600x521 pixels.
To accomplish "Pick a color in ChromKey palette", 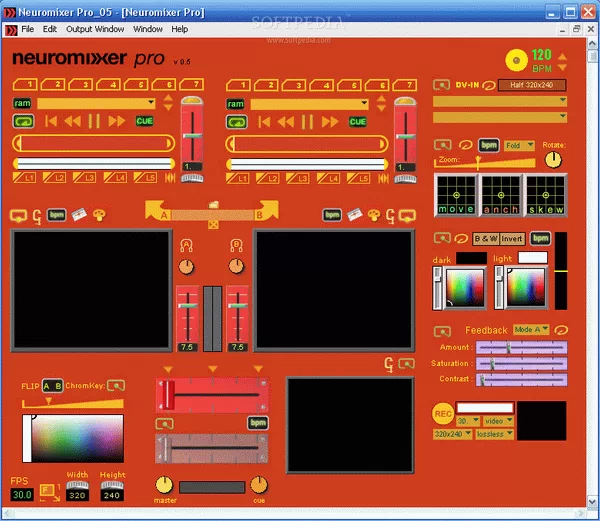I will pyautogui.click(x=78, y=438).
